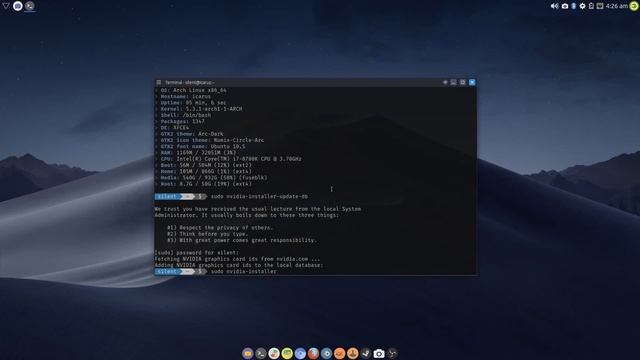
Task: Click the terminal title text in titlebar
Action: coord(189,82)
